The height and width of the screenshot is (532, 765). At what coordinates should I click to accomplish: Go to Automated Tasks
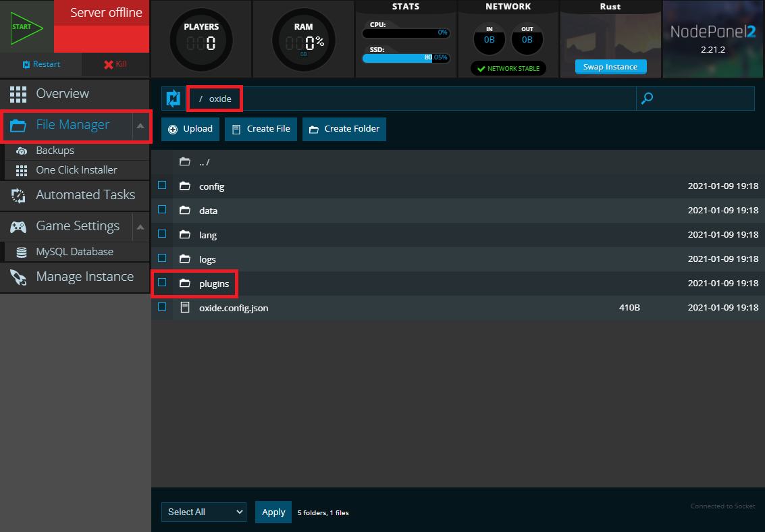tap(75, 195)
